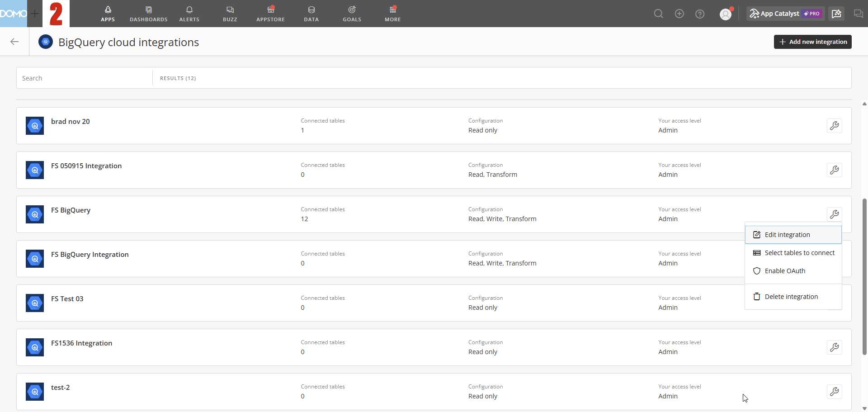Open the user profile avatar

(x=726, y=14)
